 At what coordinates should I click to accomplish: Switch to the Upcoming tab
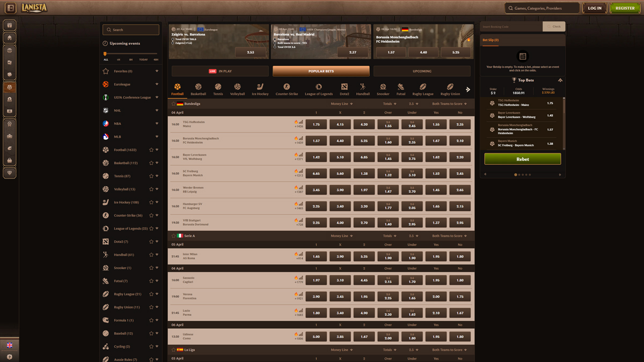coord(422,71)
